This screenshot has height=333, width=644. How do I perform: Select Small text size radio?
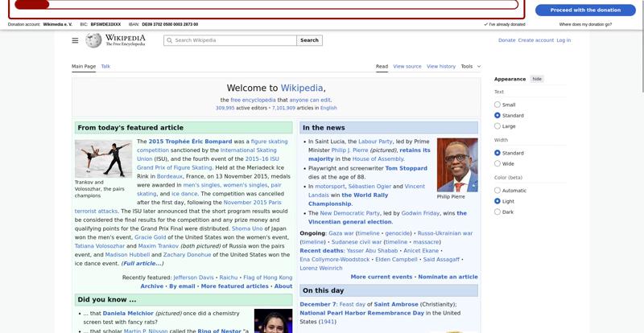497,105
